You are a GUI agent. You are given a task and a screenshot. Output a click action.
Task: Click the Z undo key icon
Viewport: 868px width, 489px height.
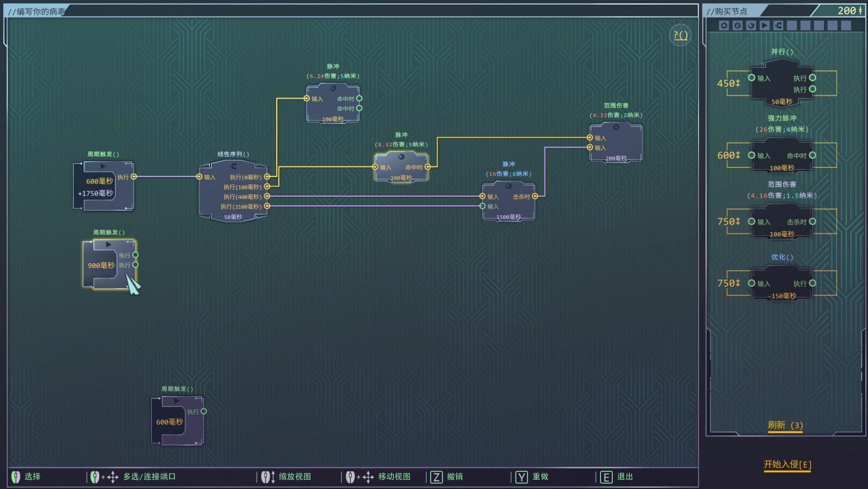tap(437, 477)
